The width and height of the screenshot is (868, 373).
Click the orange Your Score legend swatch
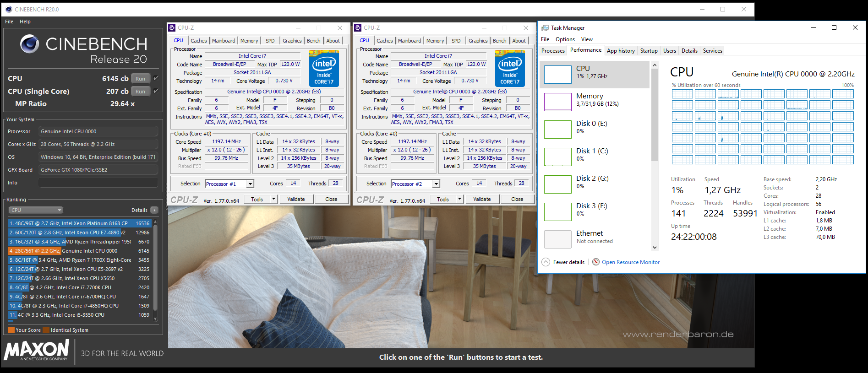11,330
